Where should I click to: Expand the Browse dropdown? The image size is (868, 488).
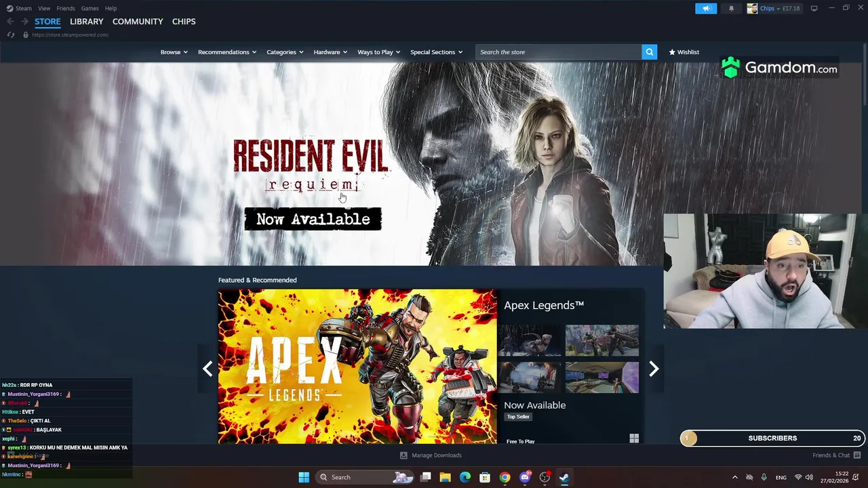pos(174,52)
